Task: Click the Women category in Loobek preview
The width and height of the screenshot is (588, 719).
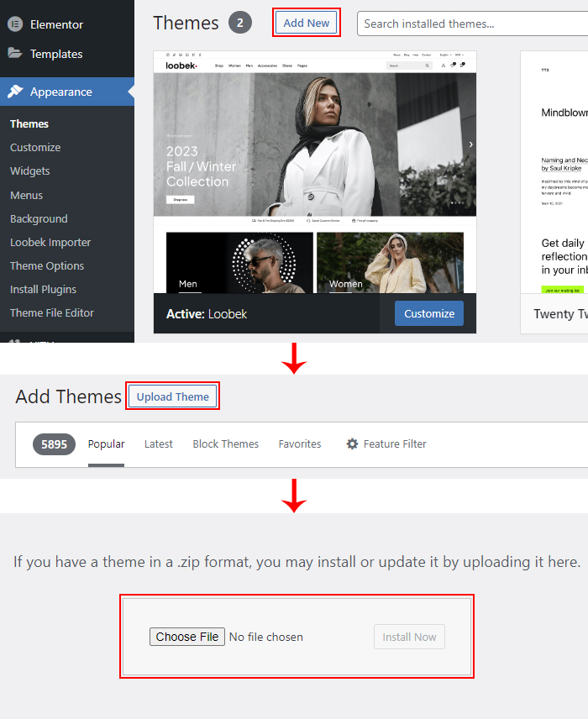Action: (391, 263)
